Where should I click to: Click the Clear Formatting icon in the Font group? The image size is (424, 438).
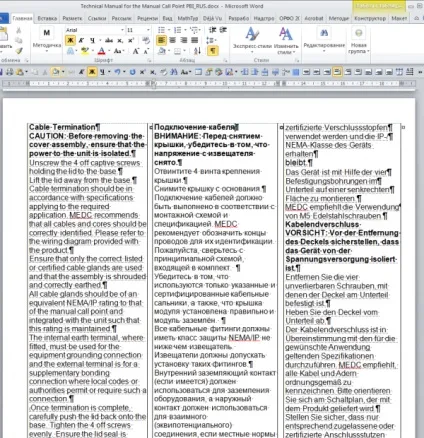146,40
